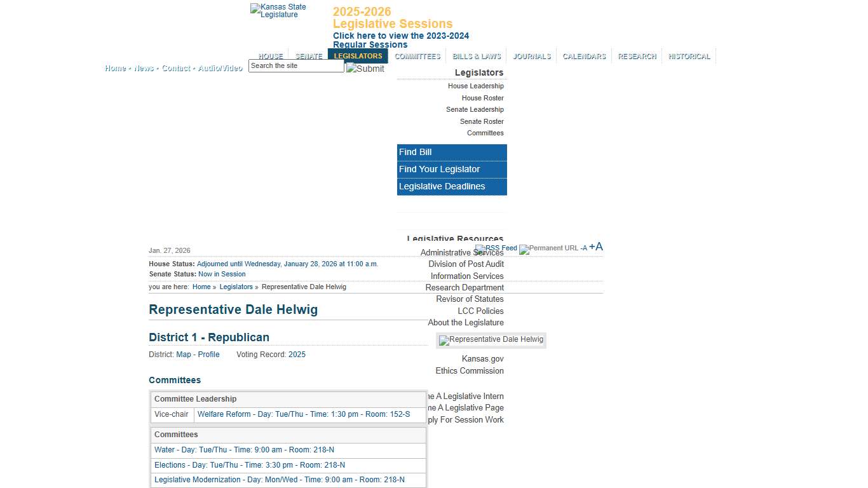Open the Welfare Reform committee link

pyautogui.click(x=303, y=414)
